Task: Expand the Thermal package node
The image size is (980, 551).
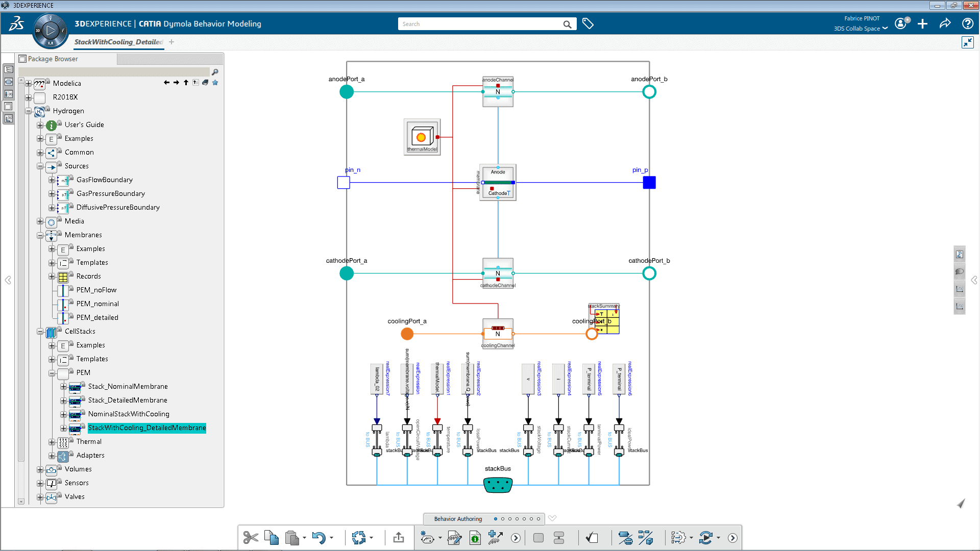Action: click(x=52, y=442)
